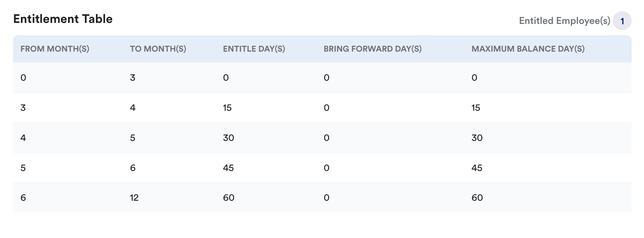
Task: Click the BRING FORWARD DAY(S) column header
Action: tap(373, 49)
